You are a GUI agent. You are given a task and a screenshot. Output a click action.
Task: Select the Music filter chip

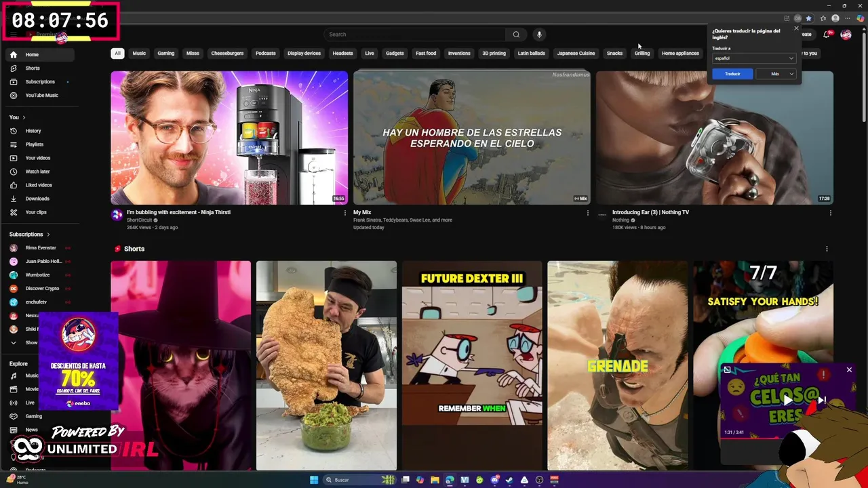pyautogui.click(x=139, y=54)
